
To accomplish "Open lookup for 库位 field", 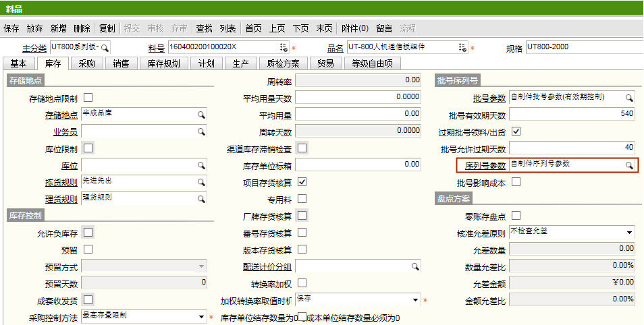I will pos(200,165).
